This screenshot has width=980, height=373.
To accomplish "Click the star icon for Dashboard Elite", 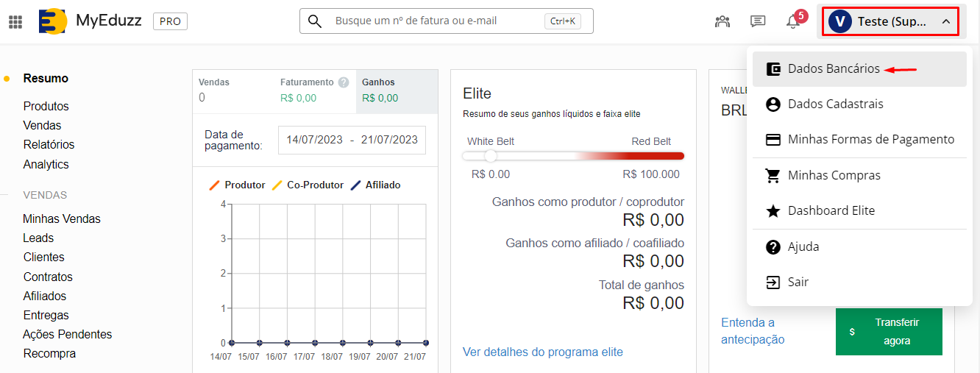I will pos(773,211).
